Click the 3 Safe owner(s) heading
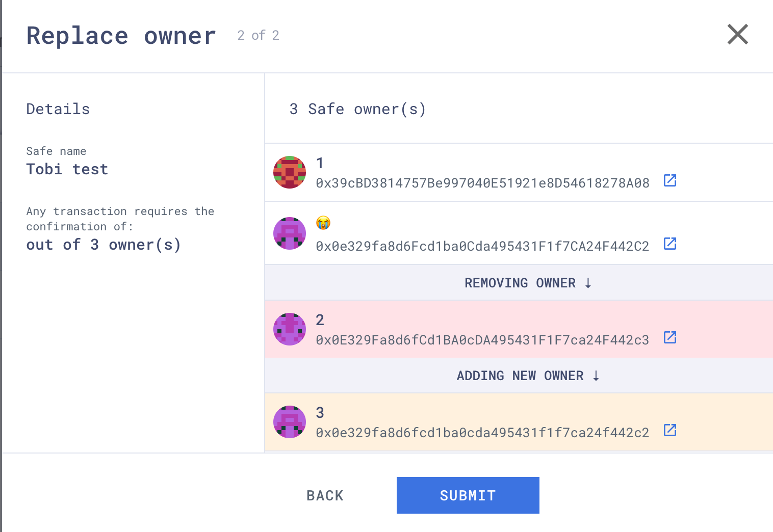 tap(357, 109)
